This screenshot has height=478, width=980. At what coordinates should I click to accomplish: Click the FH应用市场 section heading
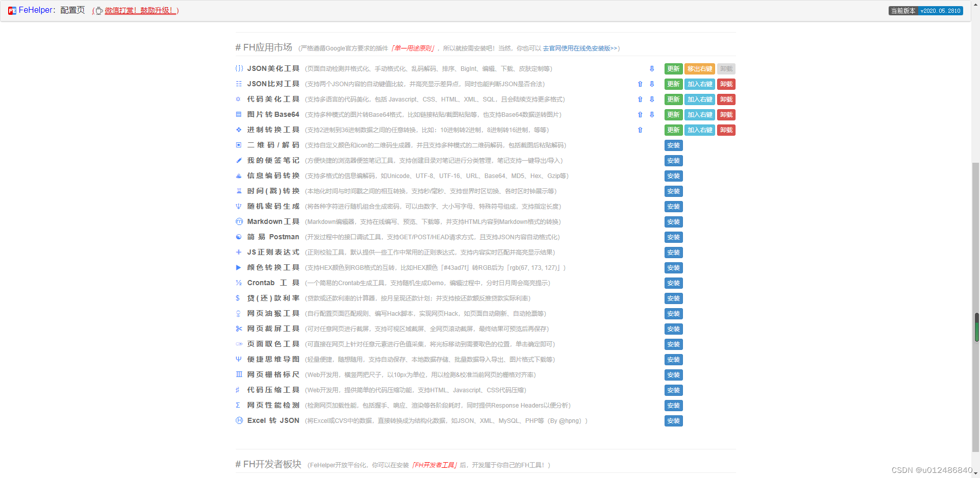264,47
